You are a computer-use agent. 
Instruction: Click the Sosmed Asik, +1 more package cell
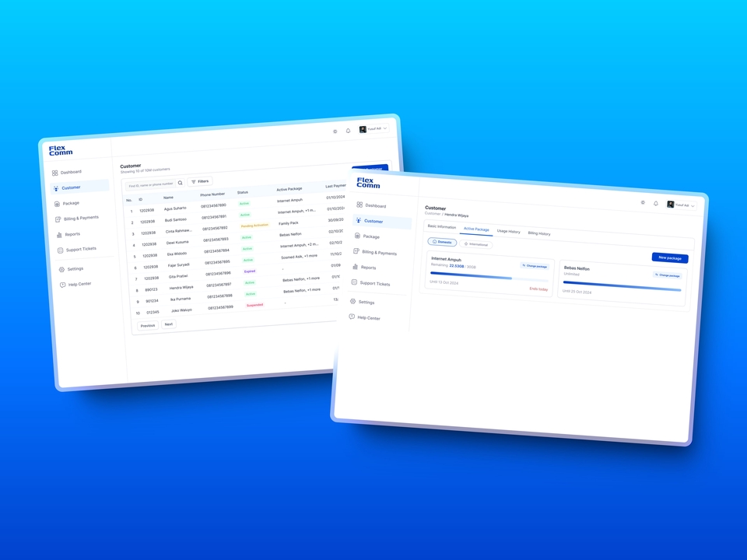[x=299, y=257]
